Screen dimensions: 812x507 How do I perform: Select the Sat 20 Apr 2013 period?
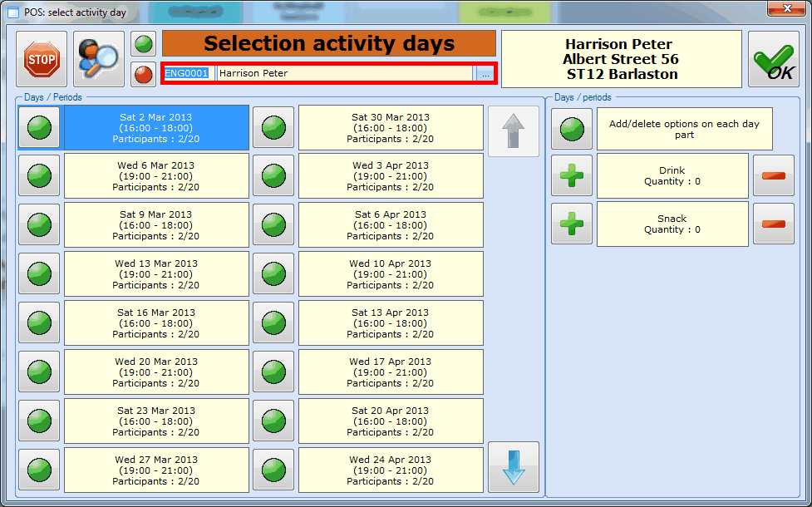[x=391, y=421]
